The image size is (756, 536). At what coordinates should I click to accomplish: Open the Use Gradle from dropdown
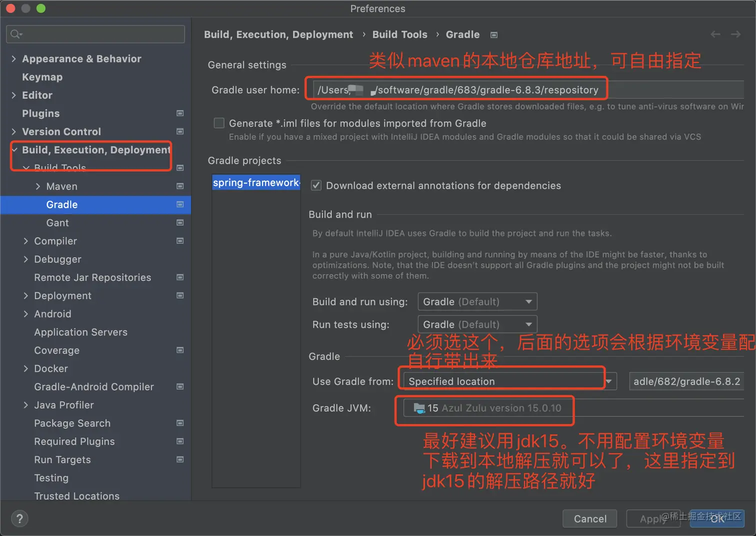510,381
